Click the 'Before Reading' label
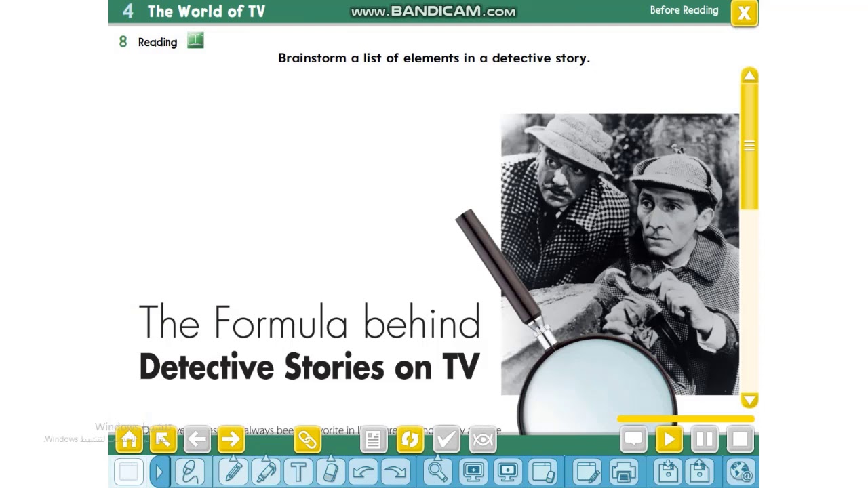The image size is (868, 488). (684, 10)
